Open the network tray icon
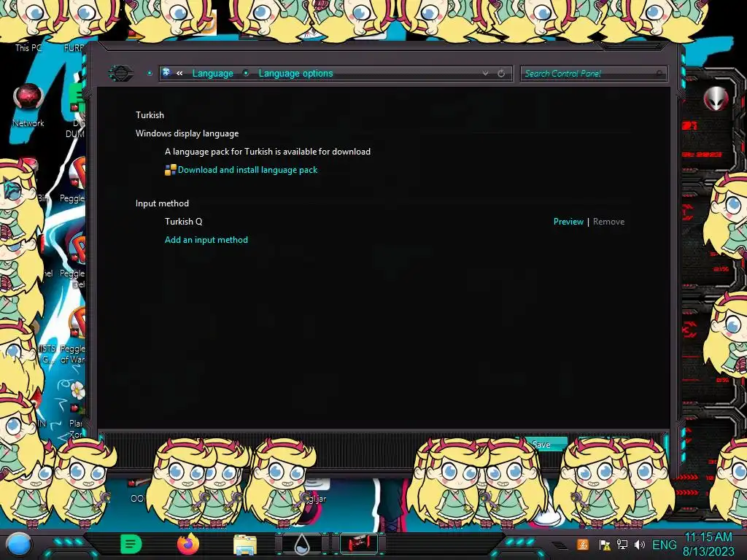 (622, 545)
